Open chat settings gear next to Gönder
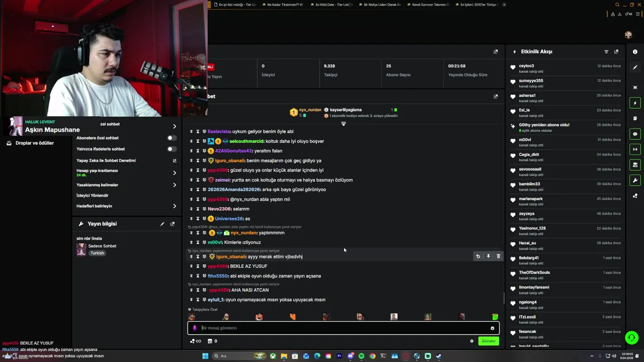 (x=472, y=341)
